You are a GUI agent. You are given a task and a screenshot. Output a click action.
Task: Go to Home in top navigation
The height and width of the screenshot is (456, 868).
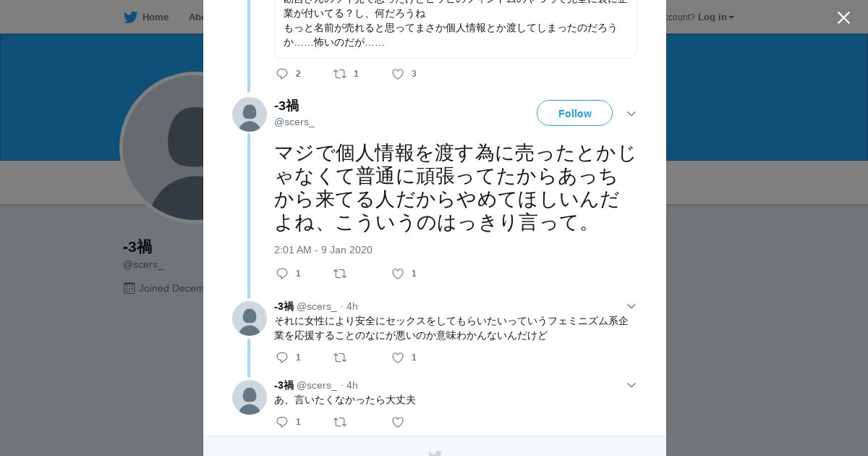coord(147,17)
